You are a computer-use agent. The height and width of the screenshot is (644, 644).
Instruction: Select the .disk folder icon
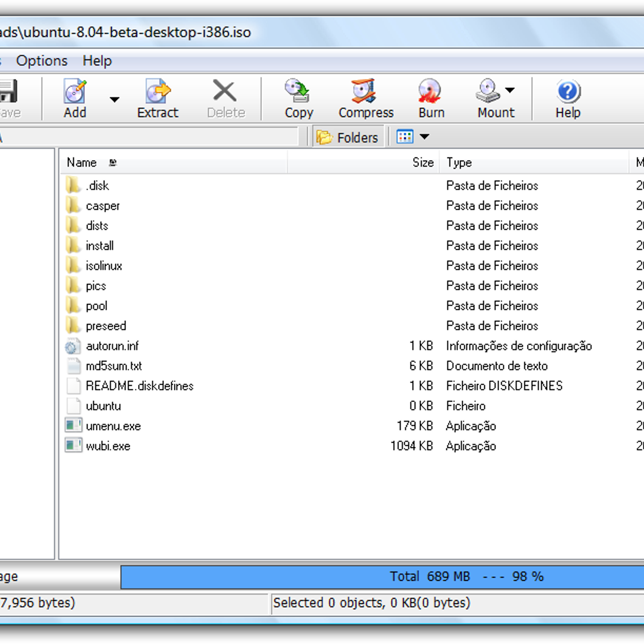coord(73,185)
